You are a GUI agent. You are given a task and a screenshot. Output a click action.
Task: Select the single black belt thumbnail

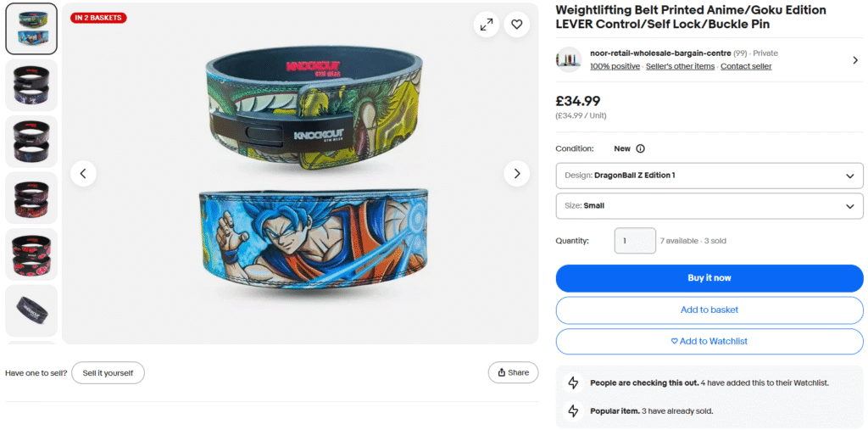(31, 310)
